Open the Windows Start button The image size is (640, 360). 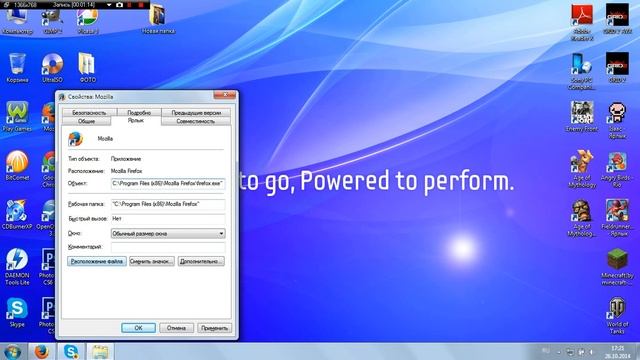click(x=12, y=351)
